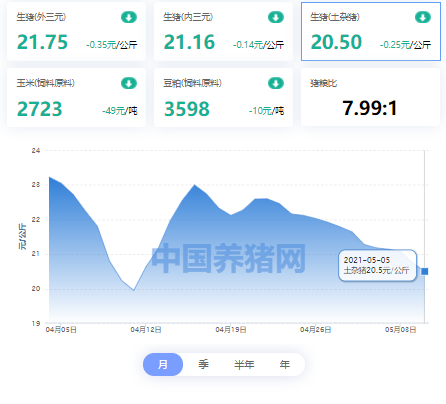The height and width of the screenshot is (404, 446).
Task: Click the 3598 soybean meal price value
Action: pos(187,109)
